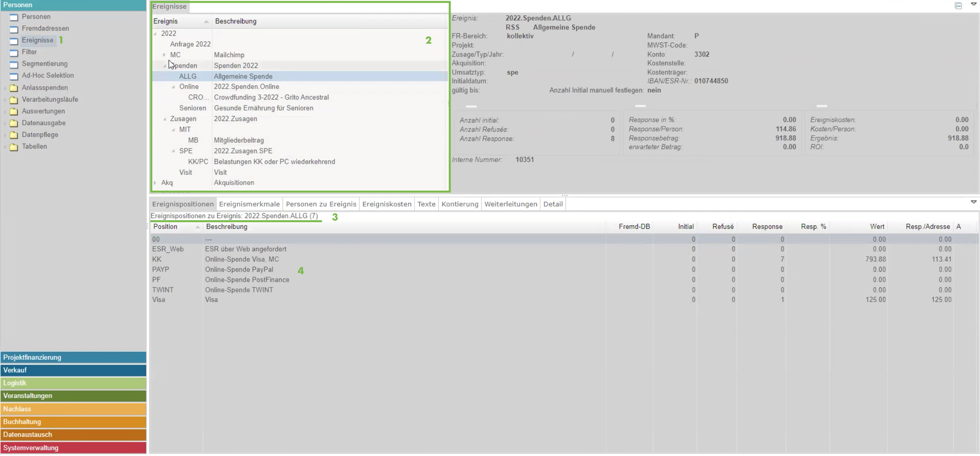The image size is (980, 456).
Task: Click the Filter page icon
Action: pos(14,52)
